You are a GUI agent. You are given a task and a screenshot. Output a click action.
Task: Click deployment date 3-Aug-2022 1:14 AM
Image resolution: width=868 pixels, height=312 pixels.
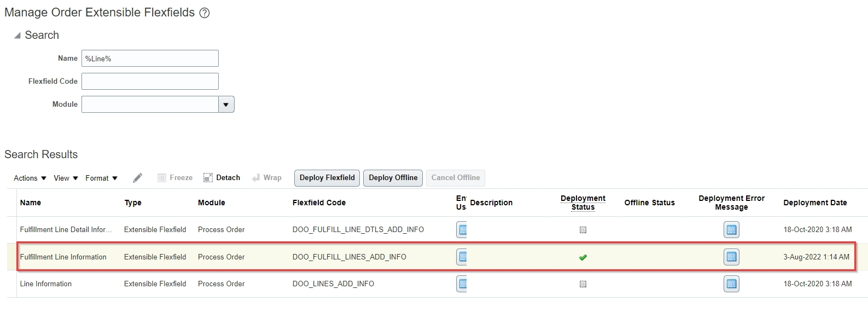point(816,257)
